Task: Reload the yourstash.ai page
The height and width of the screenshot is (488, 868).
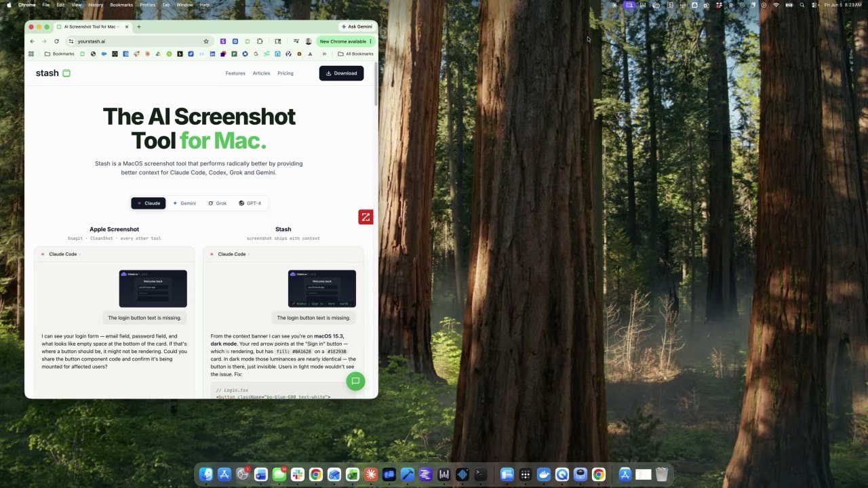Action: [56, 41]
